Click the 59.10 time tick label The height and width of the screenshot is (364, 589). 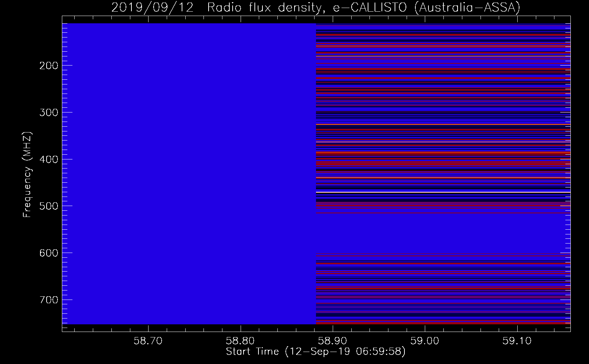[x=517, y=341]
